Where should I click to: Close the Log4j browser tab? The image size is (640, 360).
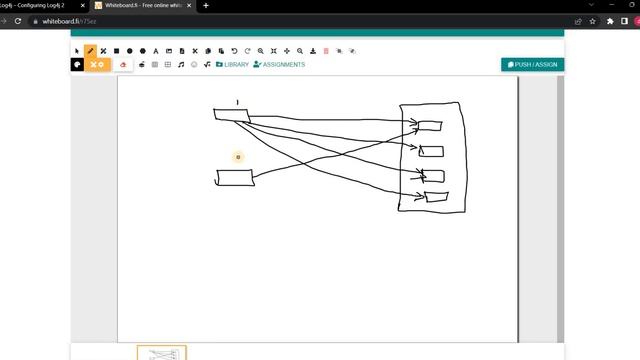point(82,6)
